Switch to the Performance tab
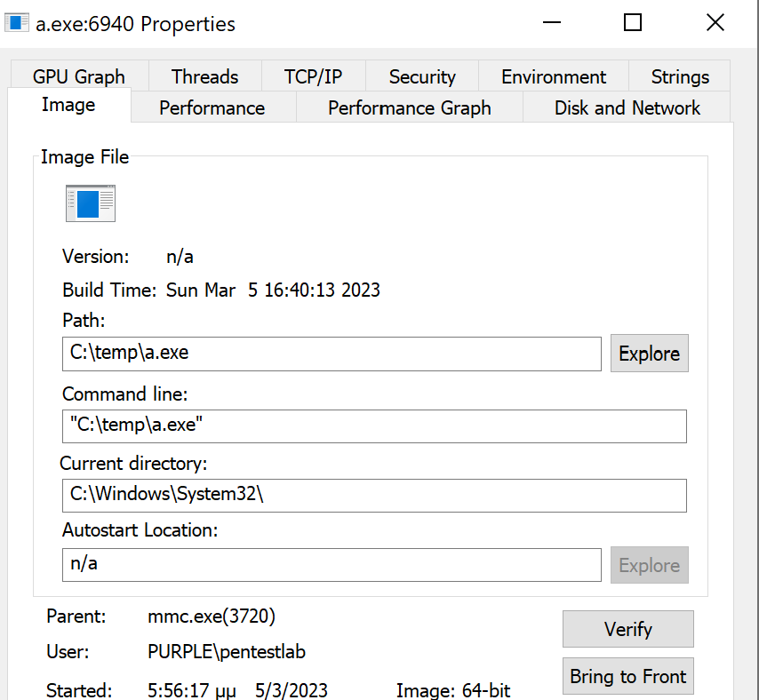 click(x=212, y=108)
